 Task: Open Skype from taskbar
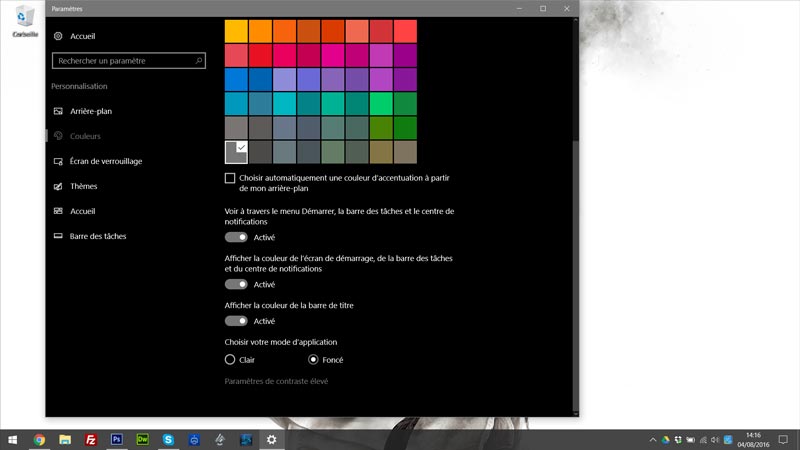click(168, 439)
